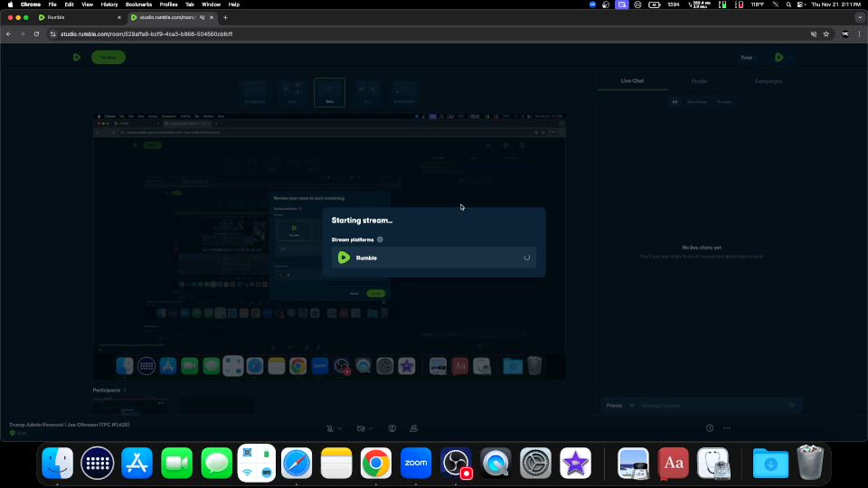The width and height of the screenshot is (868, 488).
Task: Click the Go live button
Action: tap(108, 57)
